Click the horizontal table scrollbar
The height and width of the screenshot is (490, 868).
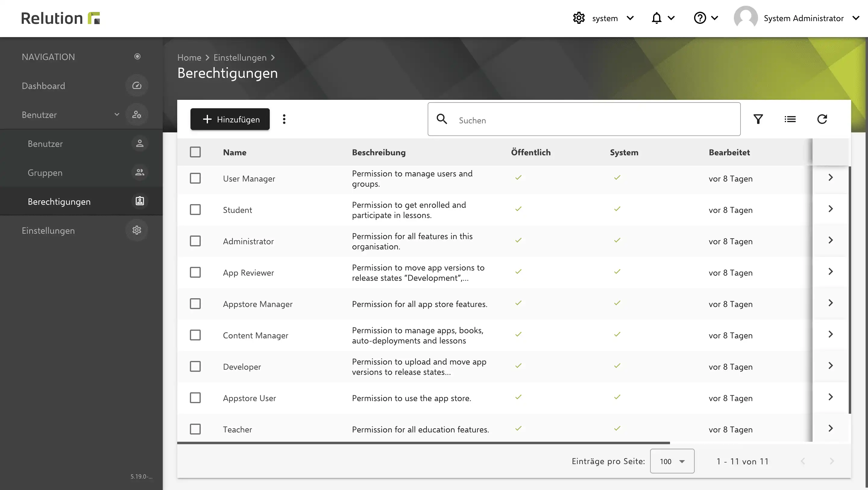coord(423,443)
